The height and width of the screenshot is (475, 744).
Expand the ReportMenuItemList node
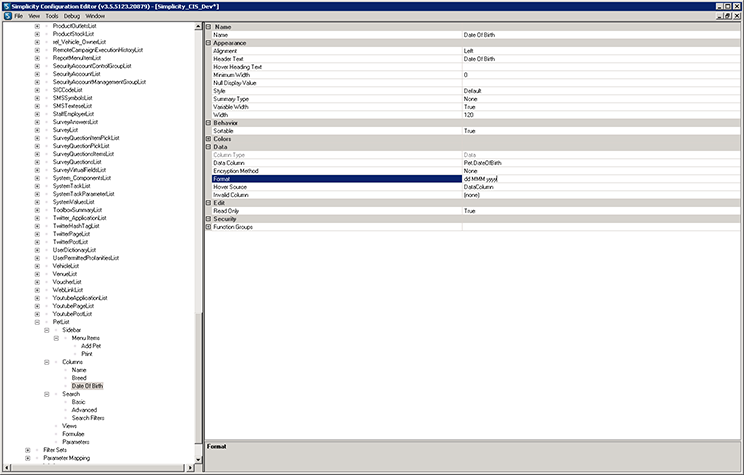pos(37,58)
